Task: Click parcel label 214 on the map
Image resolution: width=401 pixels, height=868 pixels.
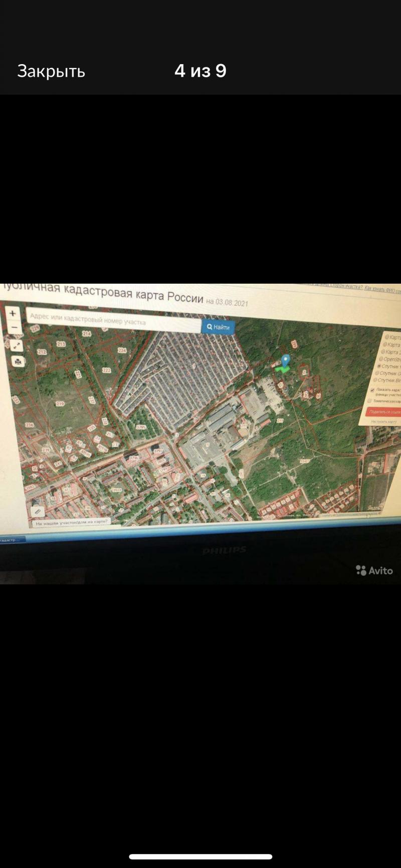Action: [x=87, y=333]
